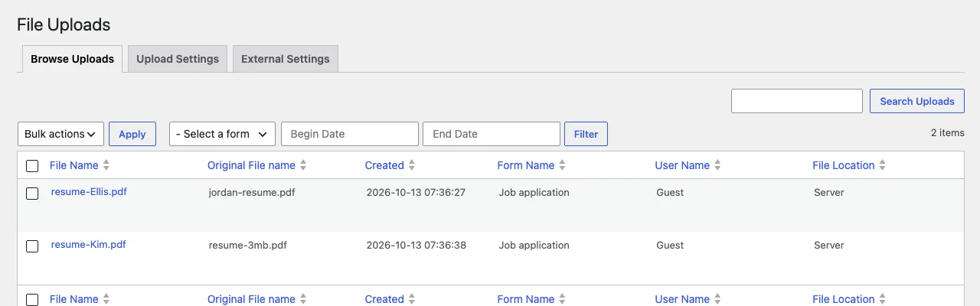
Task: Sort by File Location in top header
Action: (844, 165)
